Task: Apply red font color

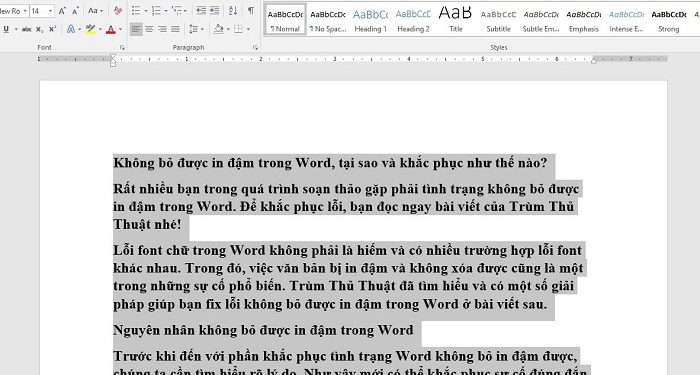Action: [x=111, y=29]
